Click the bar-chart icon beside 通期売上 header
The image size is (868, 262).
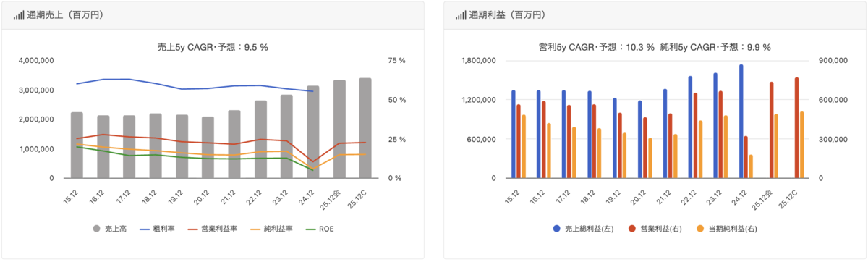tap(19, 14)
